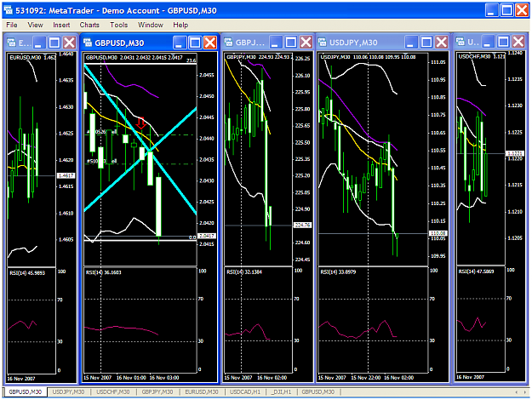Close the main MetaTrader window
Image resolution: width=532 pixels, height=400 pixels.
point(522,10)
